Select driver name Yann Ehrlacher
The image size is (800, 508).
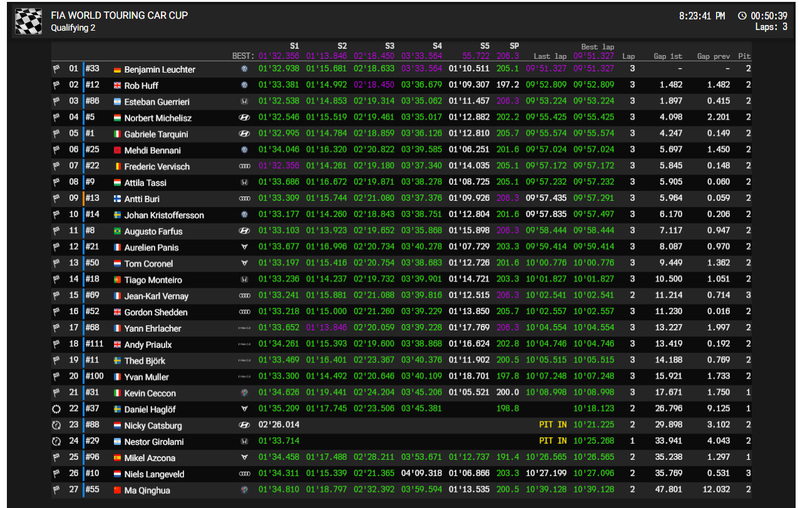tap(153, 328)
